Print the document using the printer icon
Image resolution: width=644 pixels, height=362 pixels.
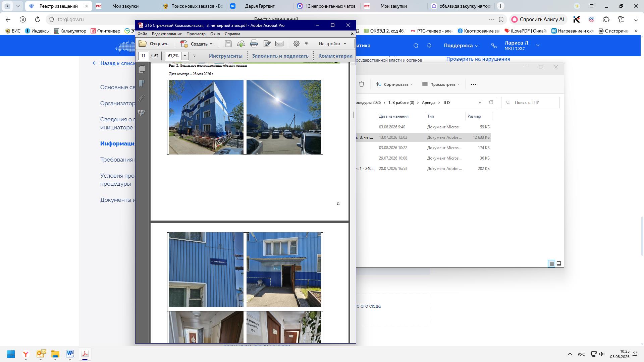click(254, 44)
